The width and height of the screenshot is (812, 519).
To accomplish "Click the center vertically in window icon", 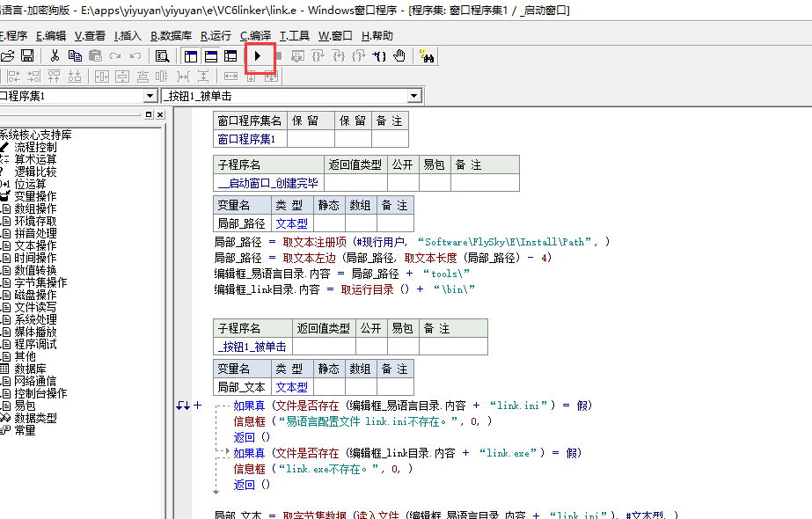I will [122, 77].
